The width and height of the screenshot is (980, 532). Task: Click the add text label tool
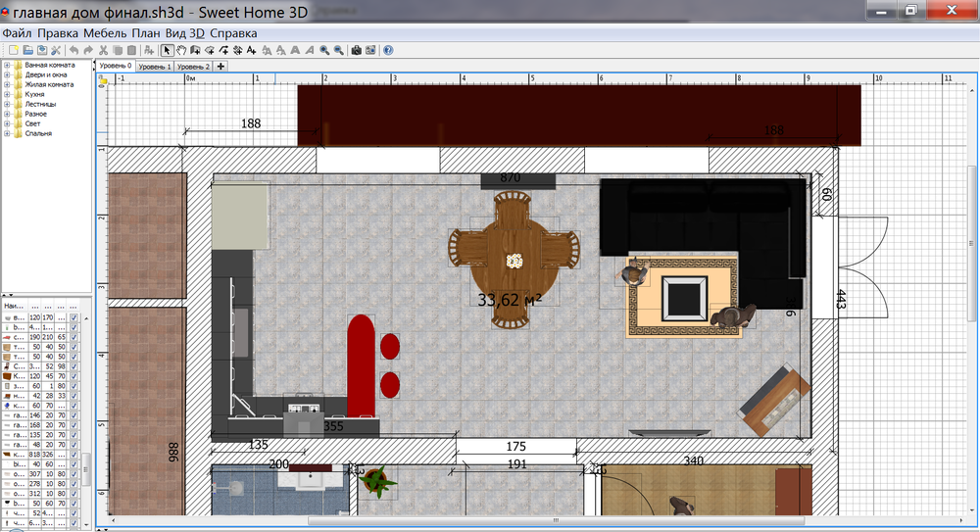coord(252,50)
